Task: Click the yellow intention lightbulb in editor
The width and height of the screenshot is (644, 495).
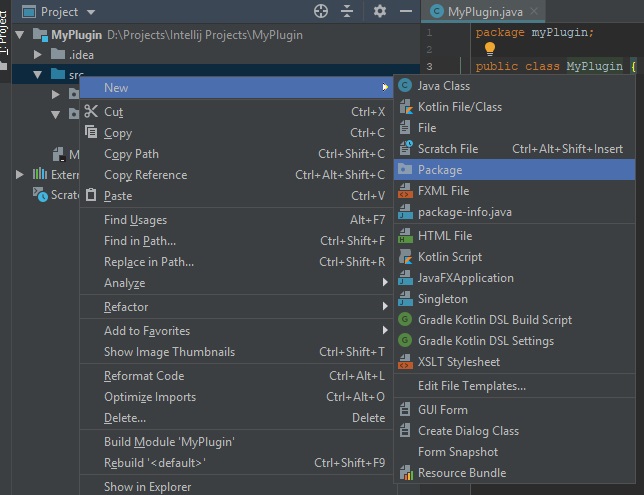Action: 490,48
